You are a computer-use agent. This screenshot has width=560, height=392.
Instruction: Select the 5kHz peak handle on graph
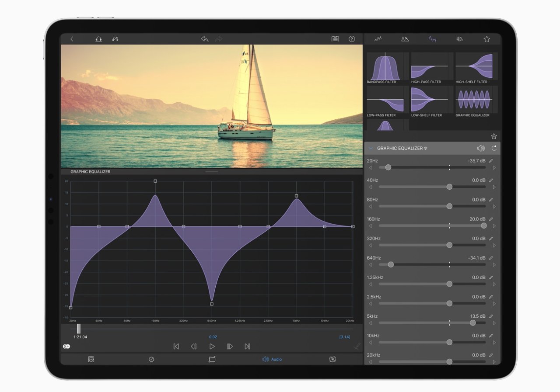coord(296,196)
